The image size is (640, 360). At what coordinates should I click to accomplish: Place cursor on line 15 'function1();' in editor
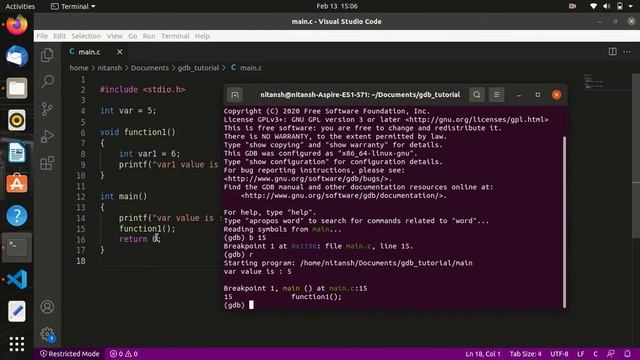147,229
